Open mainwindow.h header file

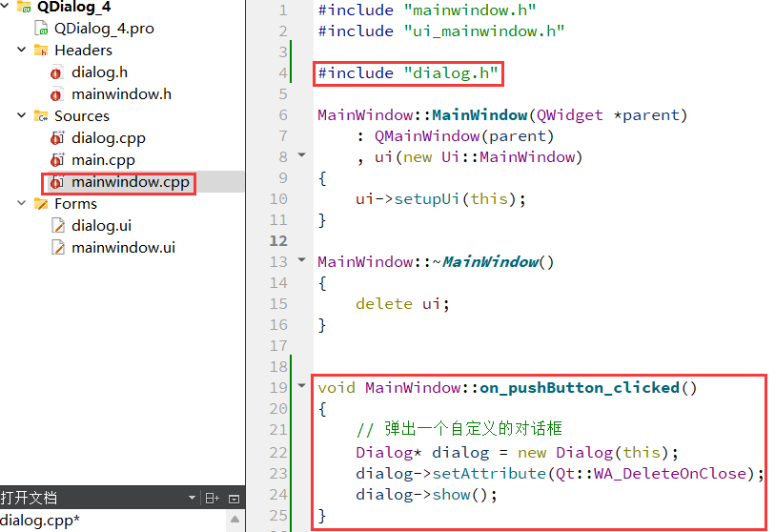tap(121, 94)
